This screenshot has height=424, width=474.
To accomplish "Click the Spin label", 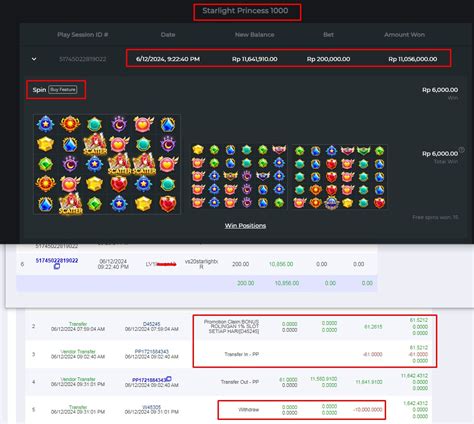I will 39,90.
